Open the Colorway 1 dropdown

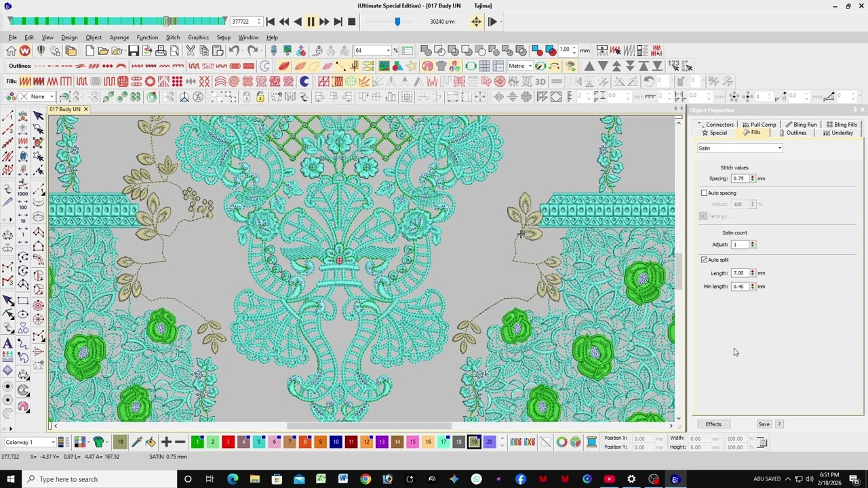29,443
